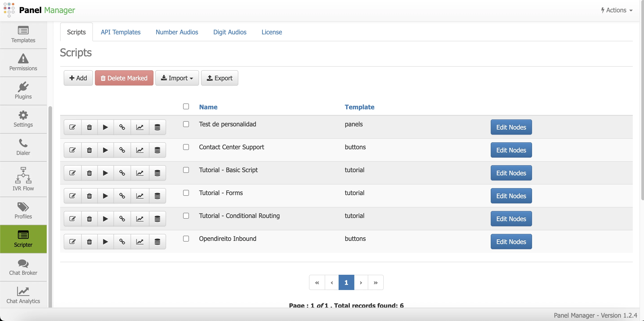Open the Actions dropdown menu
Image resolution: width=644 pixels, height=321 pixels.
tap(616, 10)
